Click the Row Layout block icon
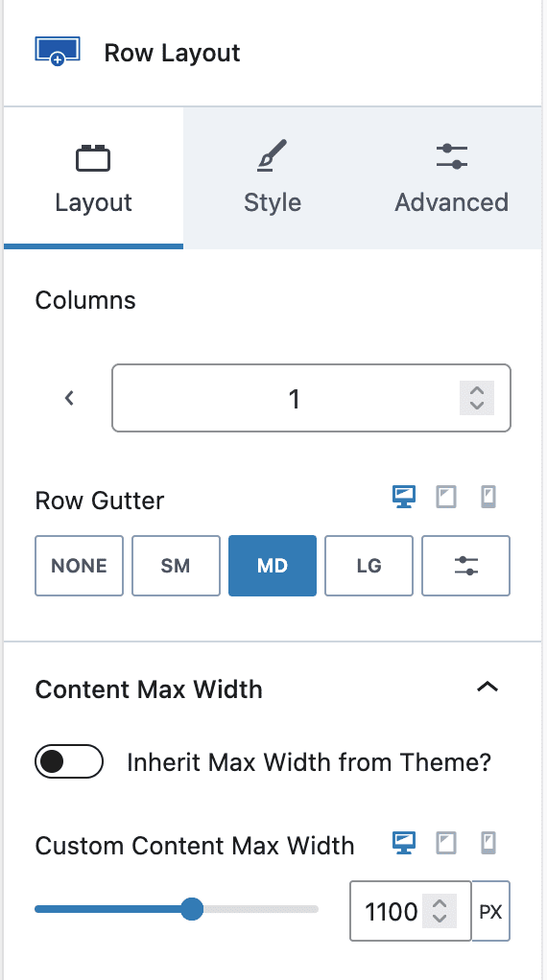 click(58, 52)
